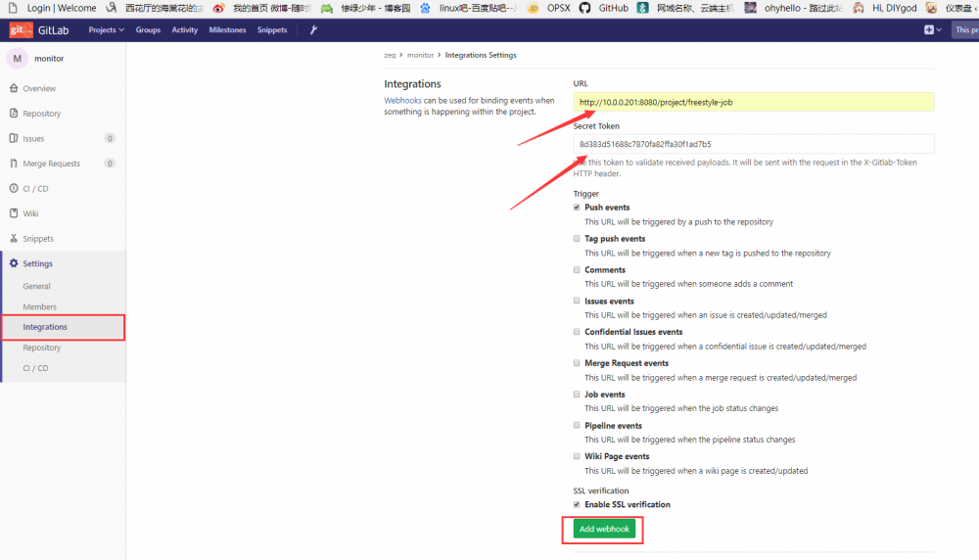979x560 pixels.
Task: Click the new item plus icon
Action: (928, 30)
